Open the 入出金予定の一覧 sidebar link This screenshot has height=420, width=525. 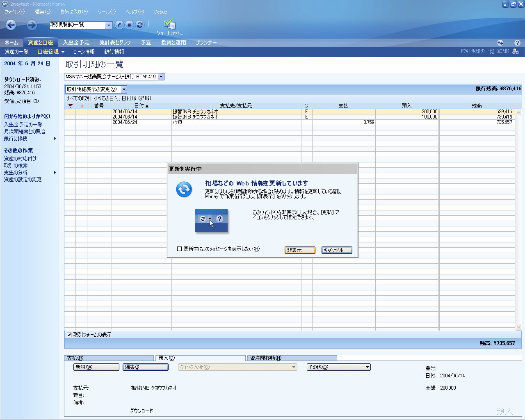(x=23, y=125)
